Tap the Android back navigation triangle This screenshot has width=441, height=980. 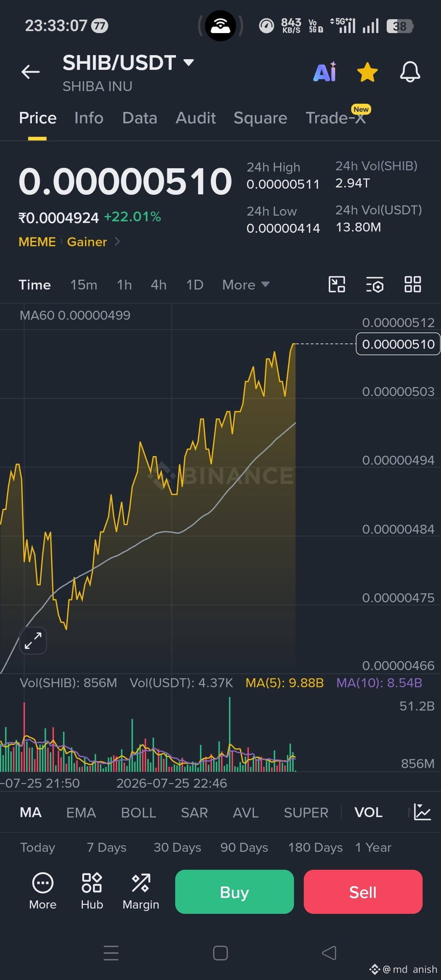tap(329, 953)
